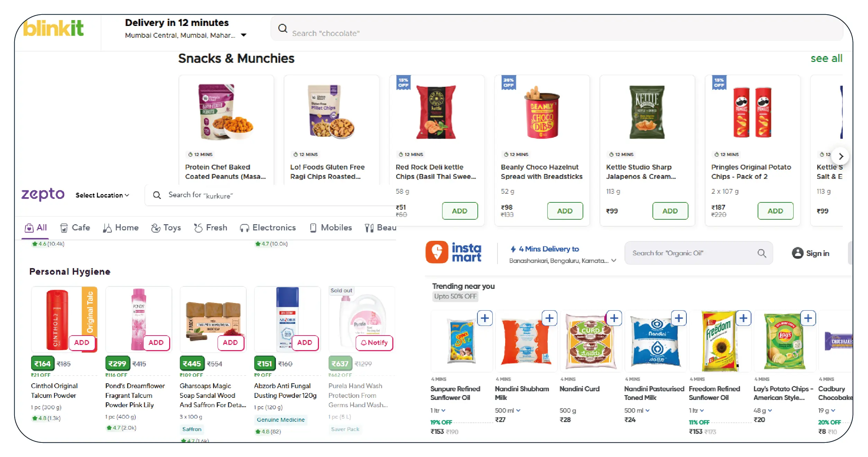Viewport: 868px width, 457px height.
Task: Click the Blinkit search field
Action: coord(554,33)
